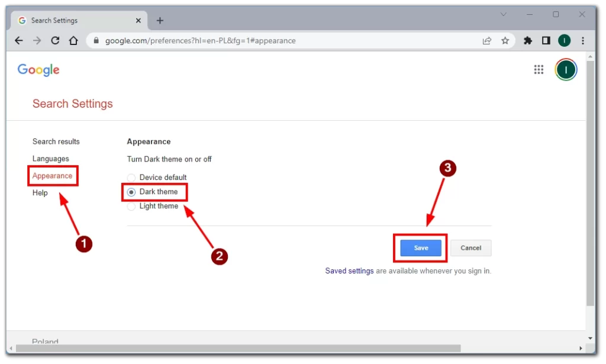606x364 pixels.
Task: Open Search results settings section
Action: pyautogui.click(x=56, y=142)
